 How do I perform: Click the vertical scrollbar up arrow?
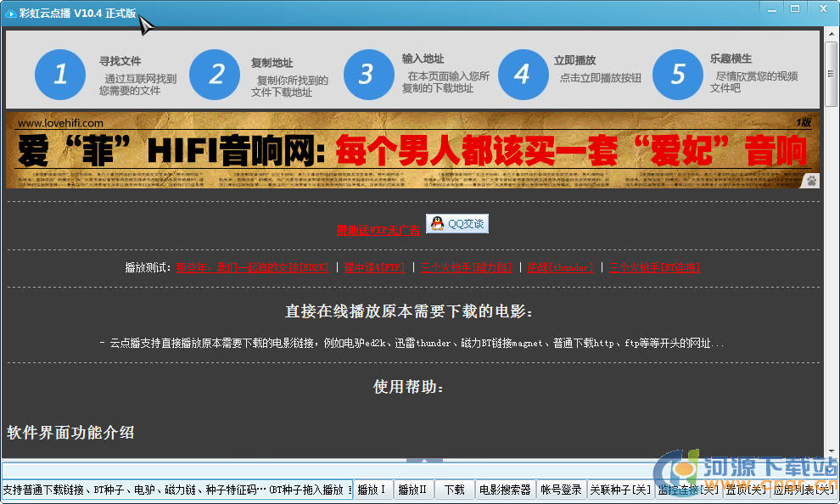(x=831, y=34)
